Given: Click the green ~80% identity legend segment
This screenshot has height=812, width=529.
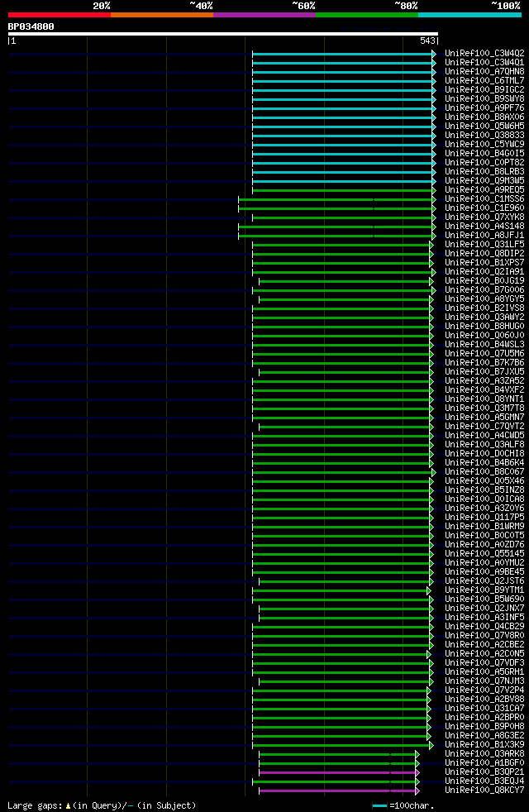Looking at the screenshot, I should pos(367,15).
